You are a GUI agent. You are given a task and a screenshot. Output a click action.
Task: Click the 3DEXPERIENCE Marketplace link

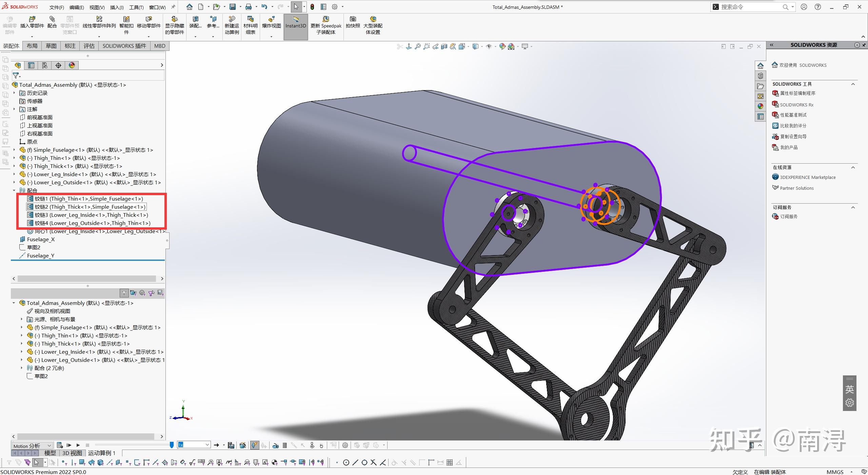807,177
